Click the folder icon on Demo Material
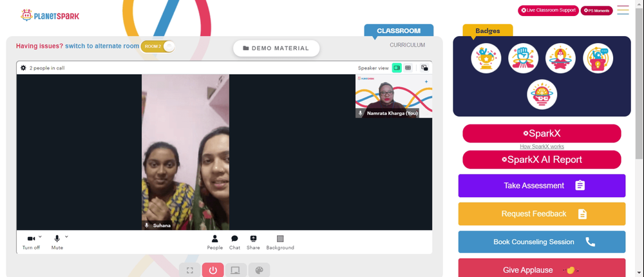This screenshot has height=277, width=644. 246,48
